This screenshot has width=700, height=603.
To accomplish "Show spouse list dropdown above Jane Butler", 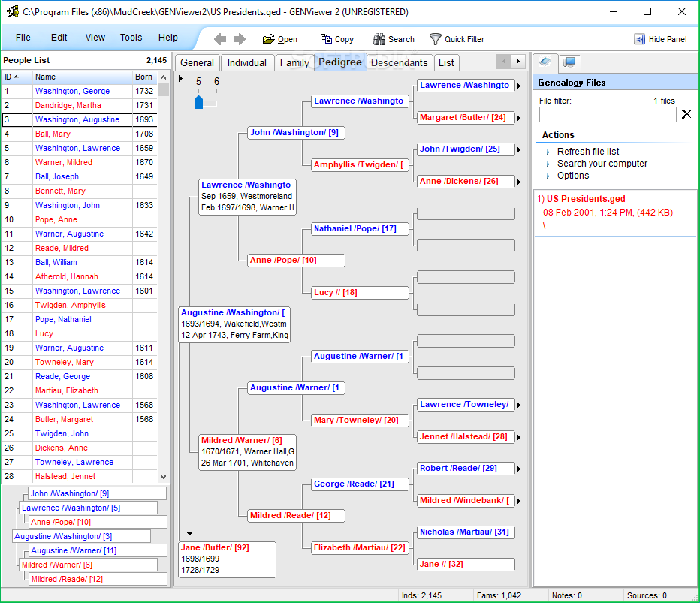I will coord(190,533).
